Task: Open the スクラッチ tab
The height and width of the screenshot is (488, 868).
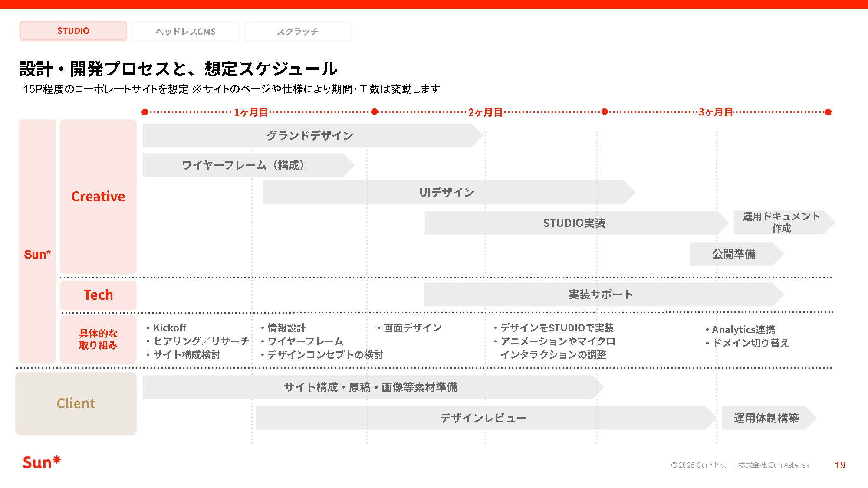Action: point(298,31)
